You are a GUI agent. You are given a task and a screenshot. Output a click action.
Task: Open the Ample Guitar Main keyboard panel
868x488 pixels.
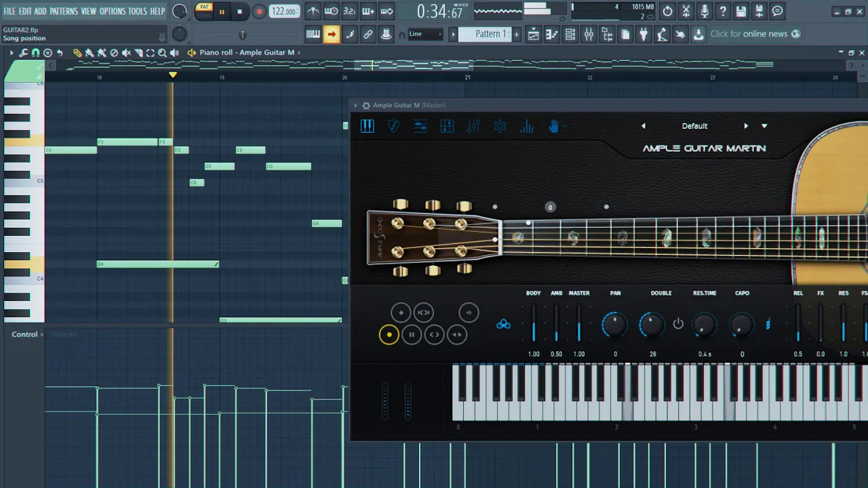click(367, 126)
